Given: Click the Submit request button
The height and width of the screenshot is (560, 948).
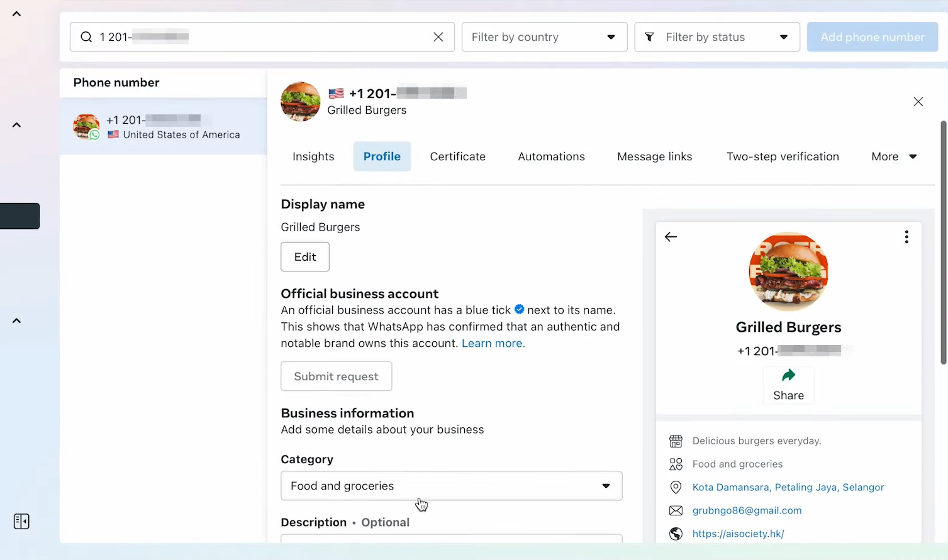Looking at the screenshot, I should [x=336, y=376].
